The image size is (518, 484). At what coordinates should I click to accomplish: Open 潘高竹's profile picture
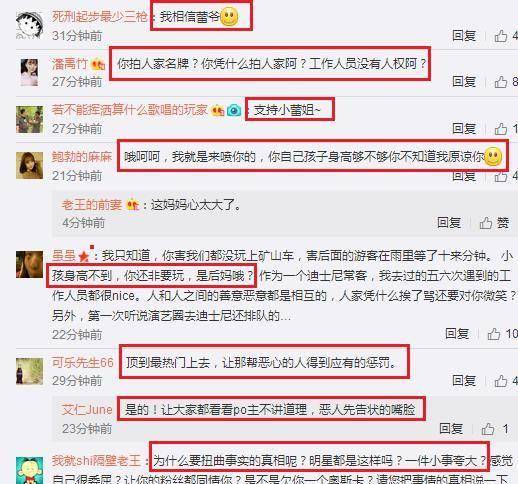[30, 72]
